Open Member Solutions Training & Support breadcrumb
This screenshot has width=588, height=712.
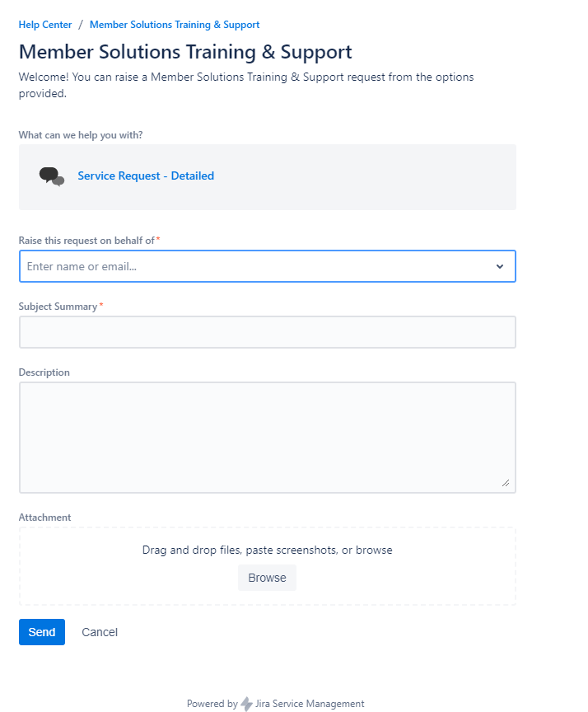coord(175,25)
